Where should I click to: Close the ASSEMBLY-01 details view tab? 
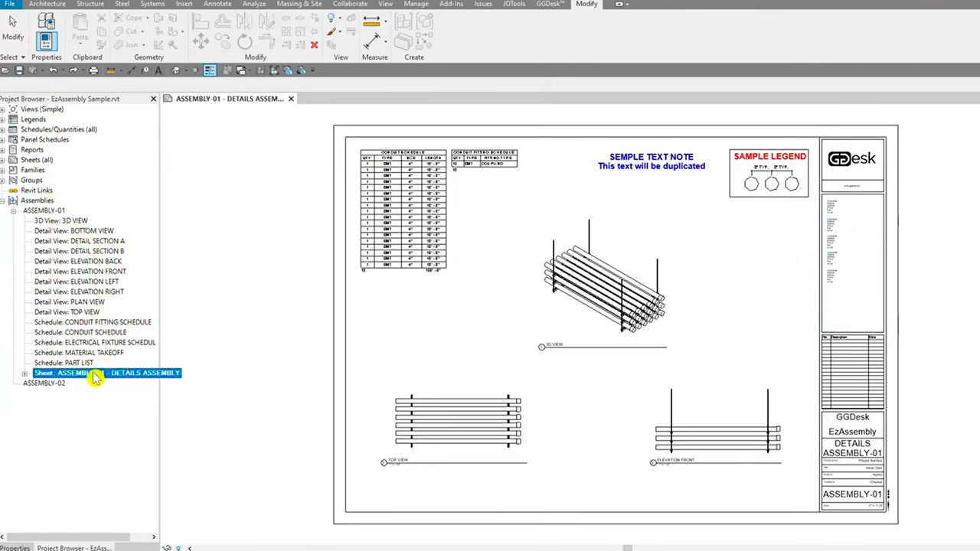point(291,99)
